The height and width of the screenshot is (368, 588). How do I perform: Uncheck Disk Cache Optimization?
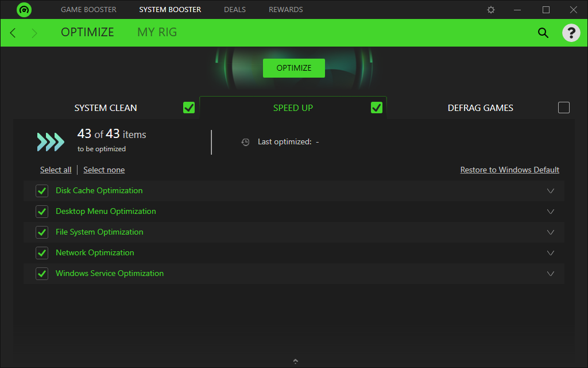pyautogui.click(x=42, y=191)
